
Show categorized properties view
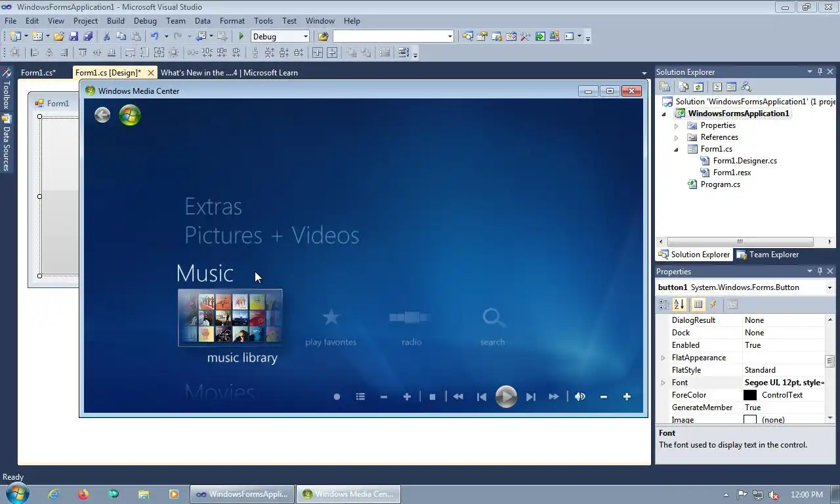click(664, 304)
